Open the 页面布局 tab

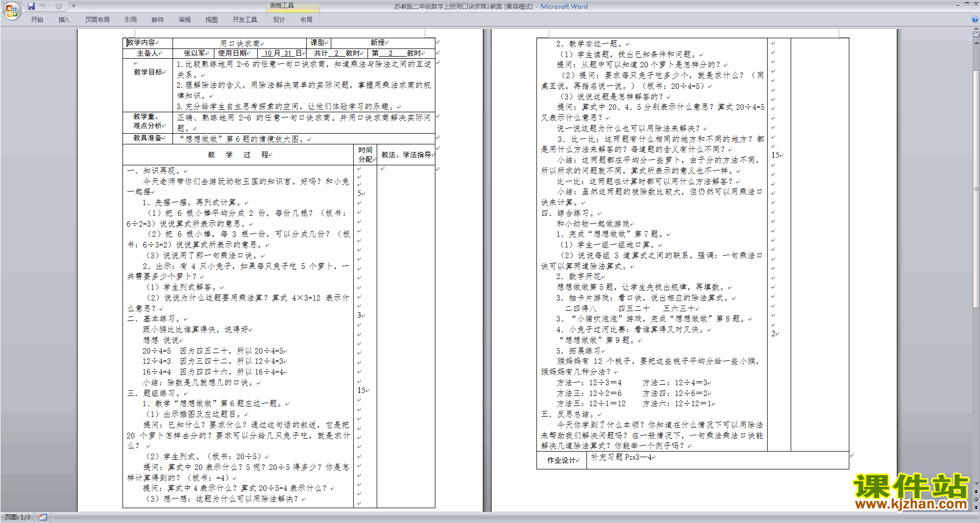tap(97, 19)
